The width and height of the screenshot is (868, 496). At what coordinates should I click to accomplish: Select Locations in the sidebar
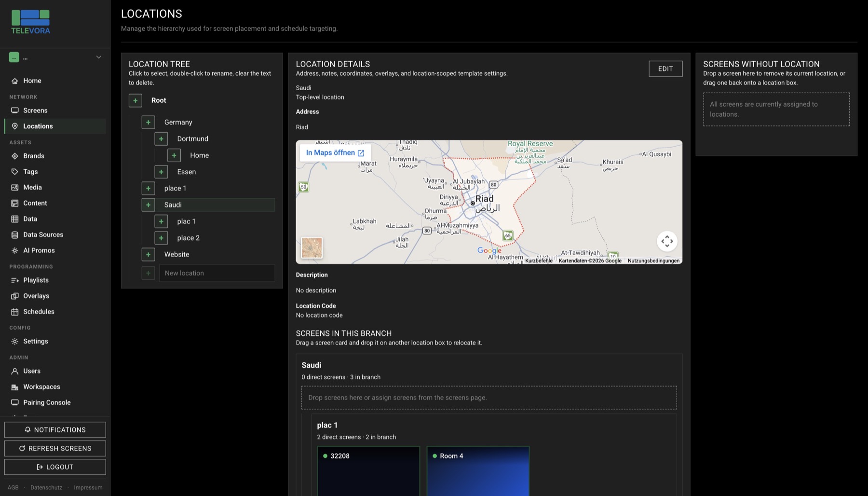[x=55, y=126]
